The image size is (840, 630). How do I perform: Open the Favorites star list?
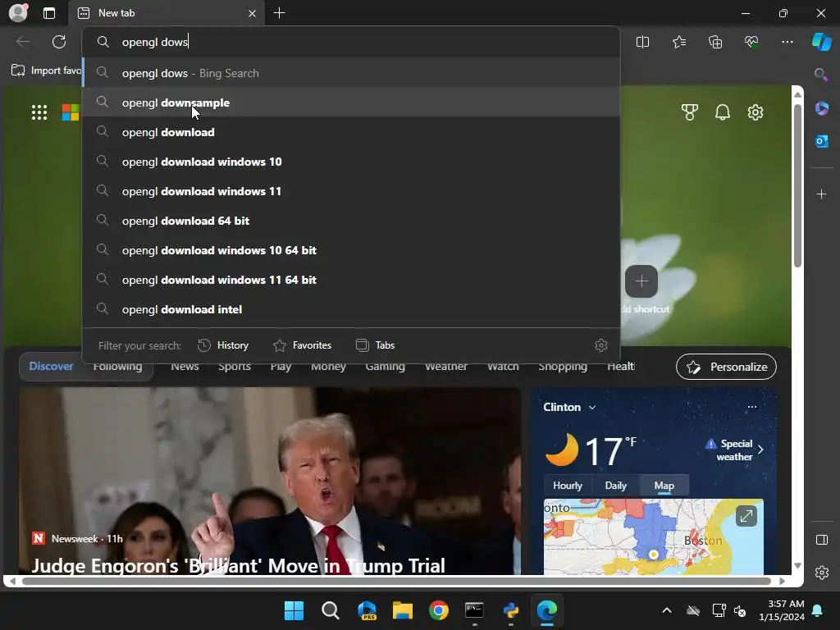click(678, 42)
